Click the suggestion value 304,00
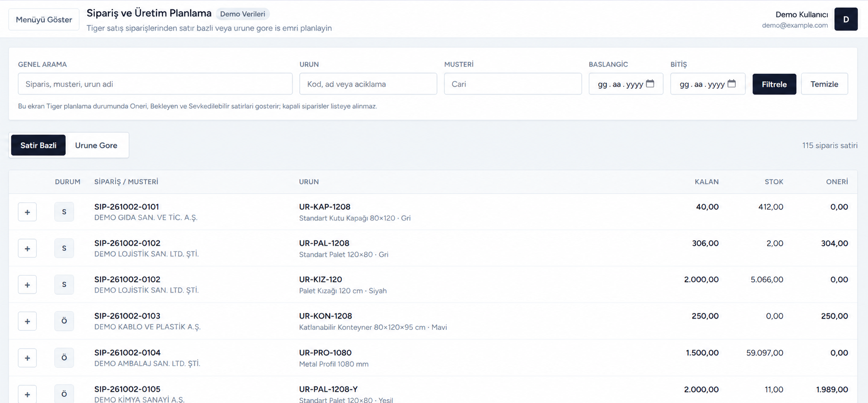Image resolution: width=868 pixels, height=403 pixels. click(835, 243)
